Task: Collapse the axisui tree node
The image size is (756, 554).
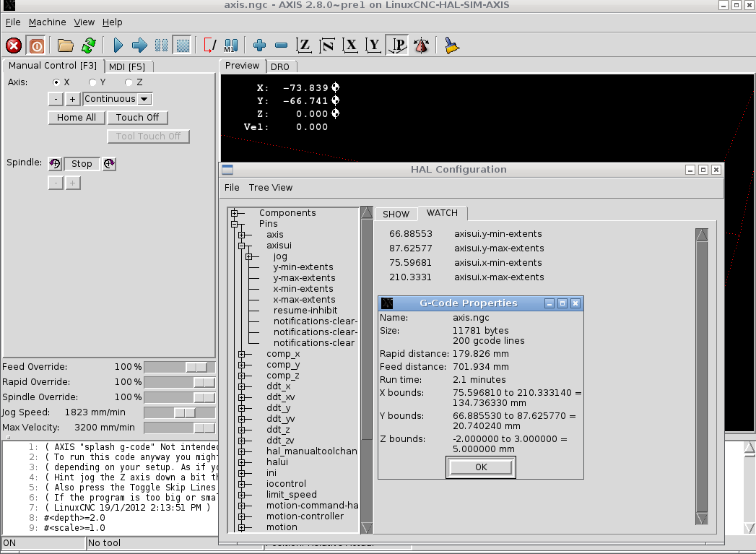Action: [242, 246]
